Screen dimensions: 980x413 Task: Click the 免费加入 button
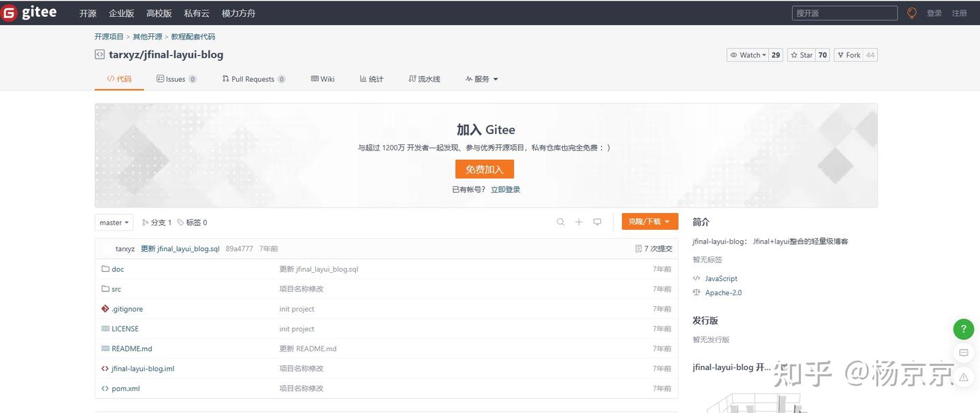pyautogui.click(x=485, y=169)
